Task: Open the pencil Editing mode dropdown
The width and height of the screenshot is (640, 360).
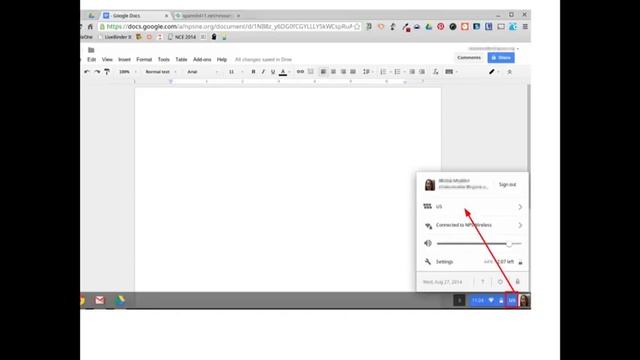Action: point(494,72)
